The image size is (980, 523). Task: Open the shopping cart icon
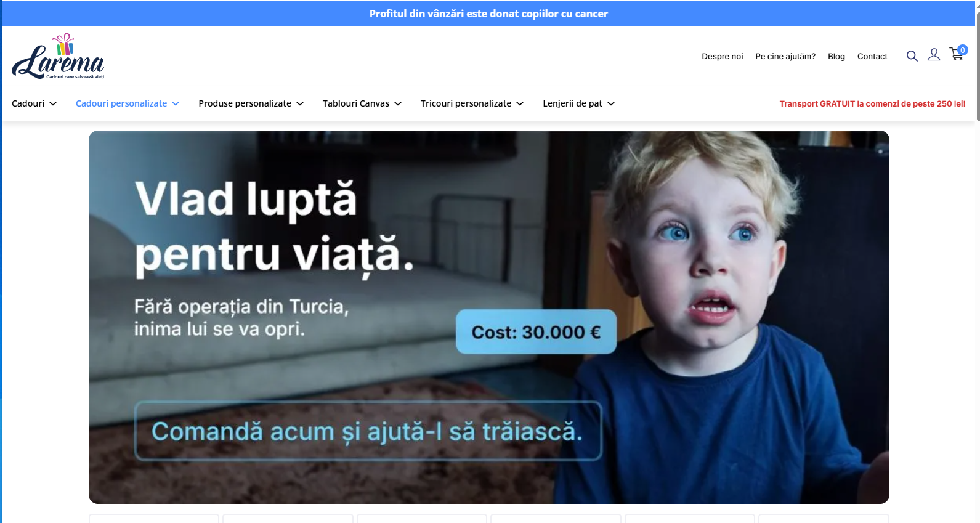click(x=956, y=55)
